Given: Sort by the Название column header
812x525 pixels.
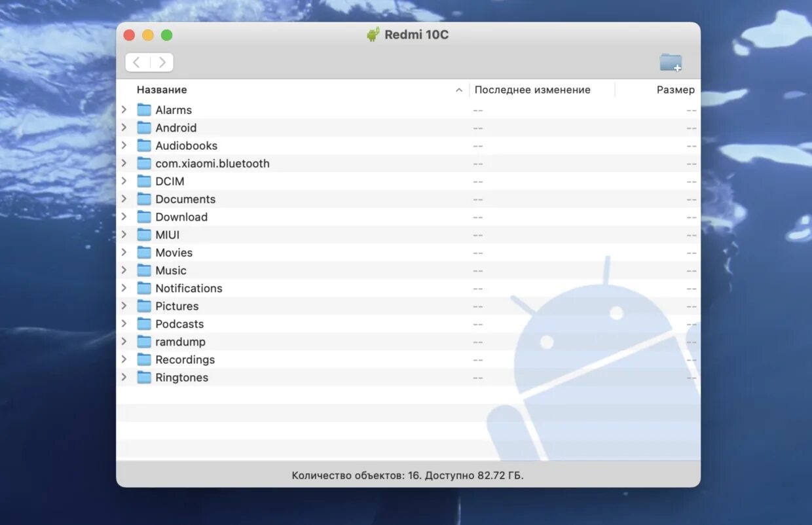Looking at the screenshot, I should 162,90.
